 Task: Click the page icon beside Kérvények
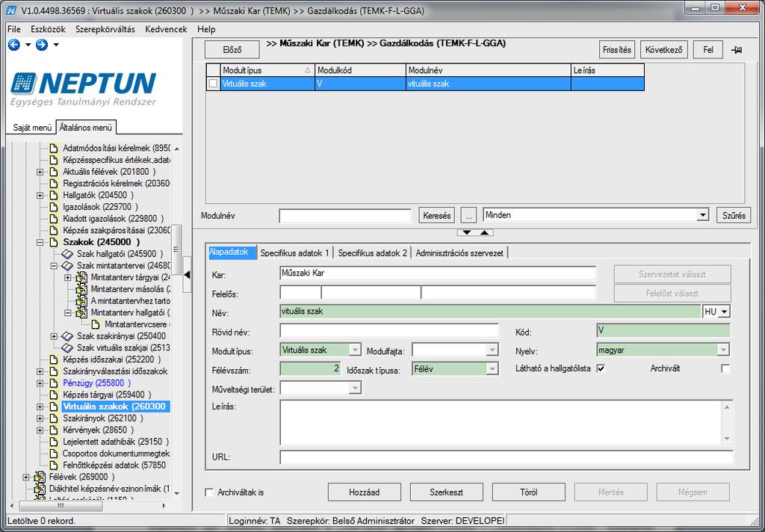pos(54,430)
